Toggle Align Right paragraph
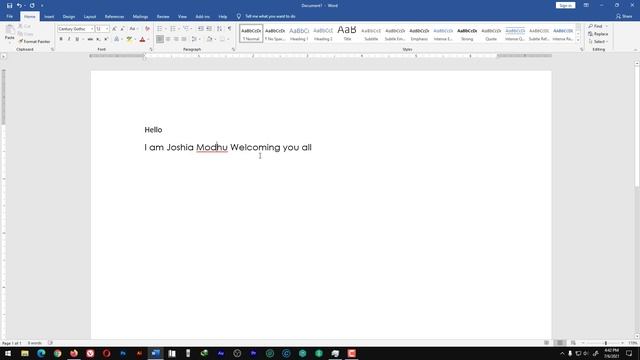This screenshot has height=360, width=640. 176,39
